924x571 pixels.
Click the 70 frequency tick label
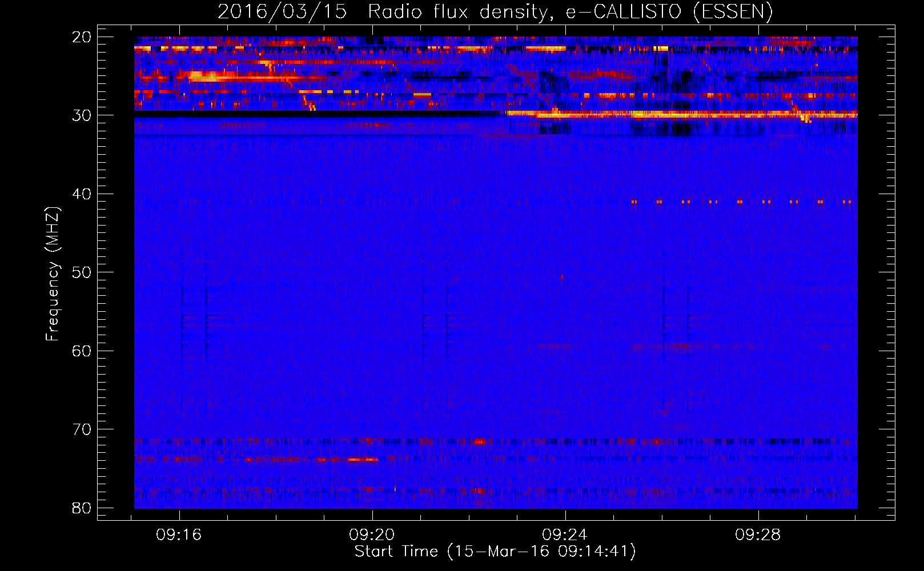click(x=82, y=429)
